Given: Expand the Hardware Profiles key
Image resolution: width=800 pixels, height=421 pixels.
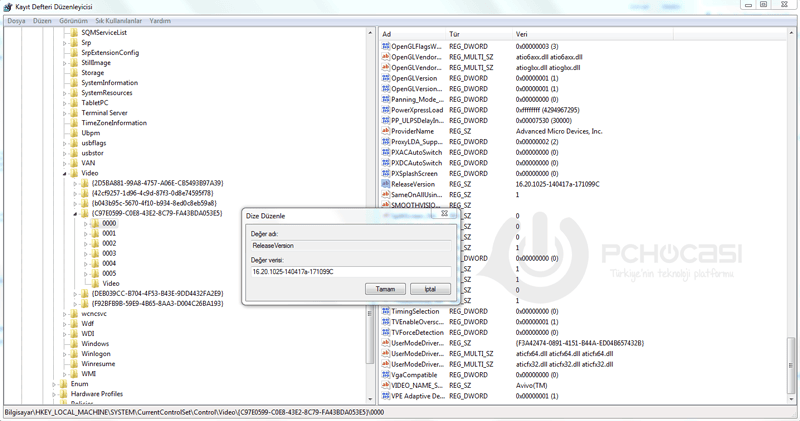Looking at the screenshot, I should point(55,394).
